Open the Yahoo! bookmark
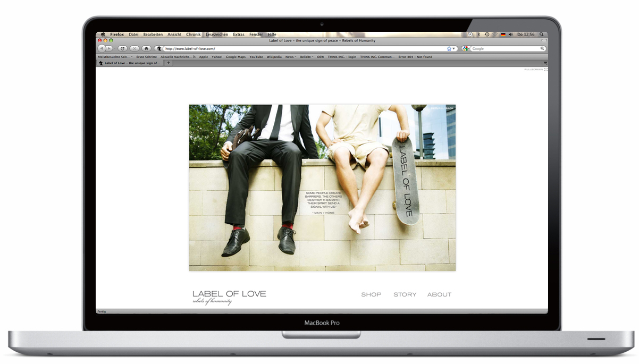The height and width of the screenshot is (364, 639). pyautogui.click(x=217, y=57)
